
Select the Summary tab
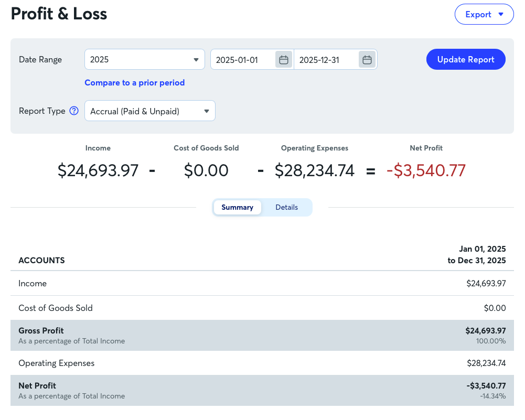(237, 207)
